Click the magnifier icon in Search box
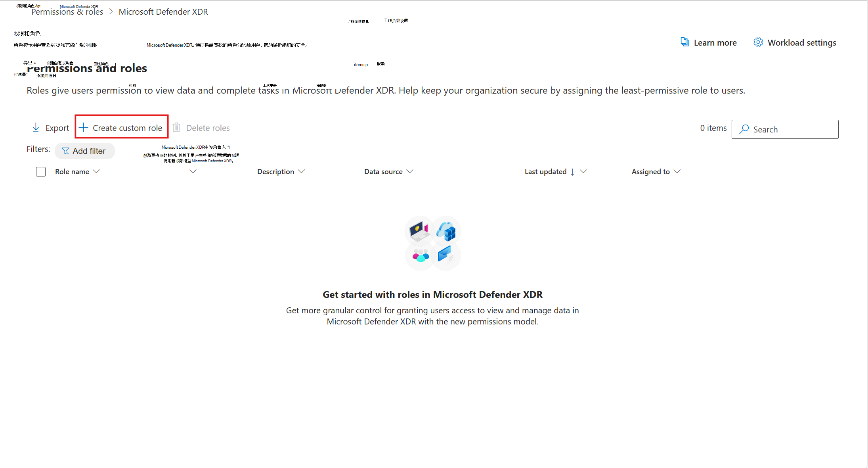 [x=744, y=129]
